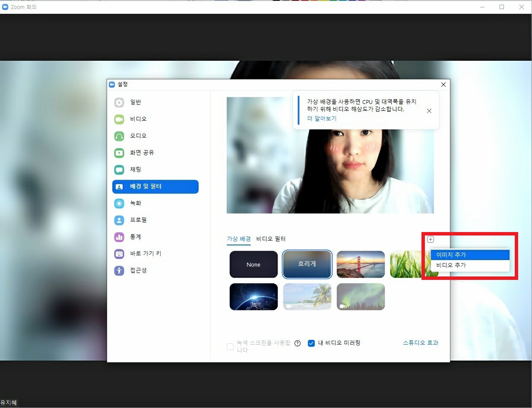Open the Recording (녹화) settings icon
The height and width of the screenshot is (408, 532).
click(119, 203)
